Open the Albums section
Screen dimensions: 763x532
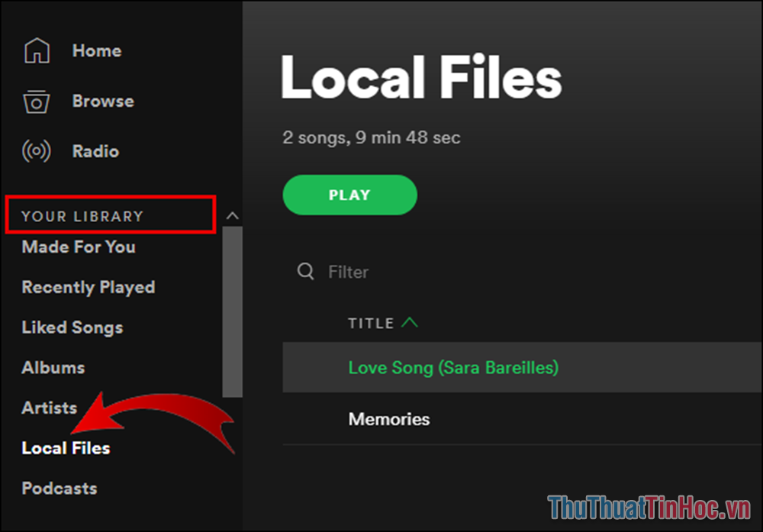(x=53, y=367)
